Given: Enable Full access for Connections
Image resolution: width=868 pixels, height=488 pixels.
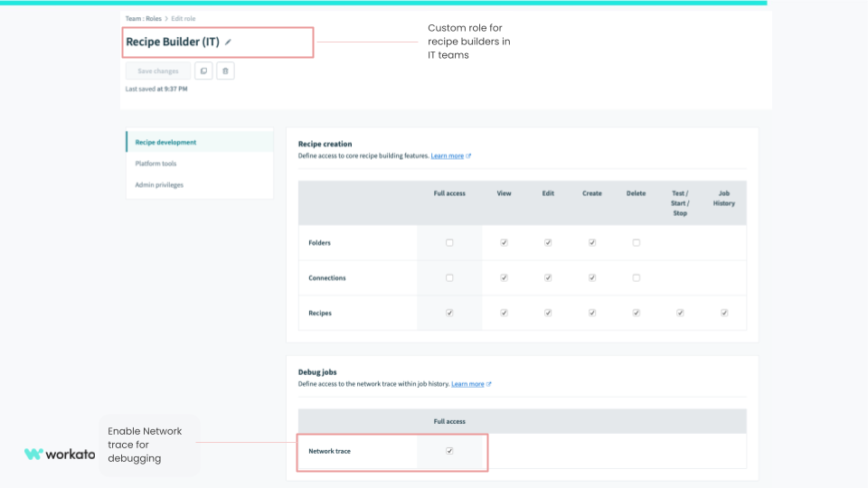Looking at the screenshot, I should tap(449, 277).
